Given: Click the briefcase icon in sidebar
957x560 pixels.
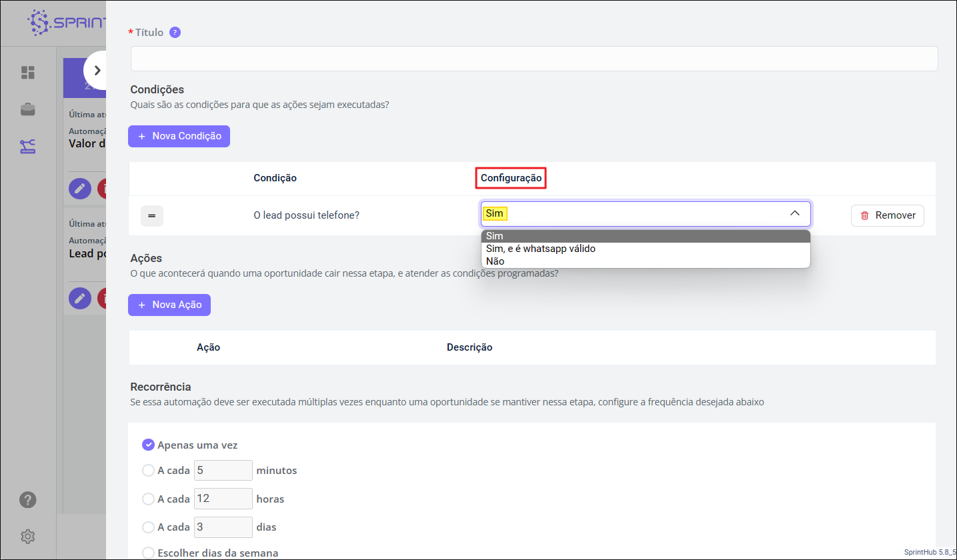Looking at the screenshot, I should pyautogui.click(x=28, y=109).
